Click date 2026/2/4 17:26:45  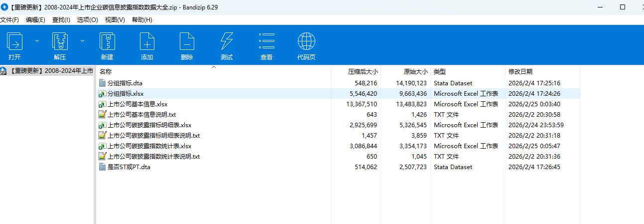(x=534, y=167)
